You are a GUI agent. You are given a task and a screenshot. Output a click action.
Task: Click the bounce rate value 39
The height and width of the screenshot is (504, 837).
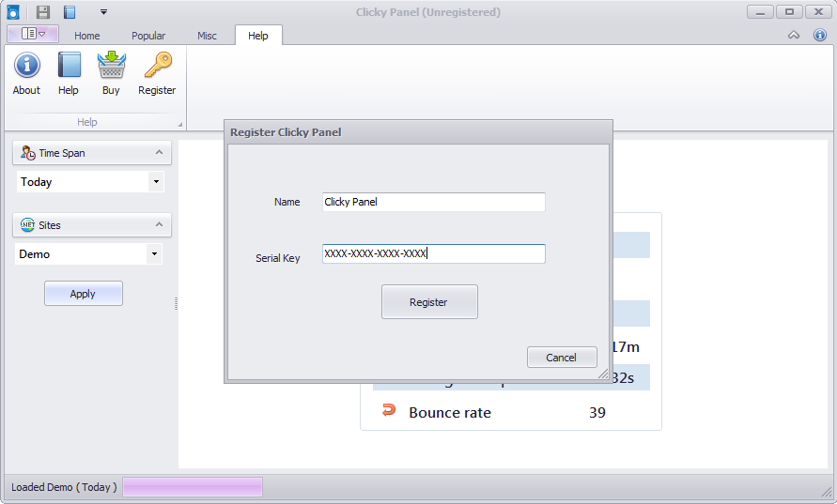[597, 413]
